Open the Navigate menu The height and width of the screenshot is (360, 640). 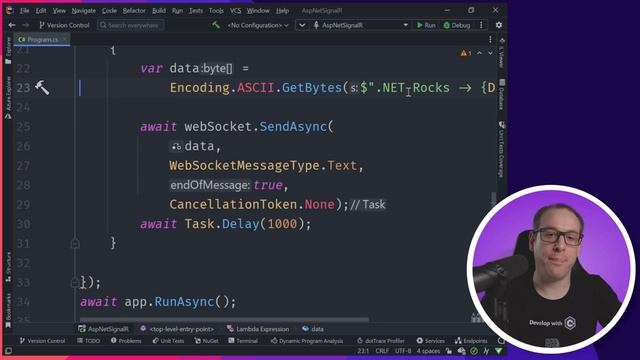(x=83, y=11)
